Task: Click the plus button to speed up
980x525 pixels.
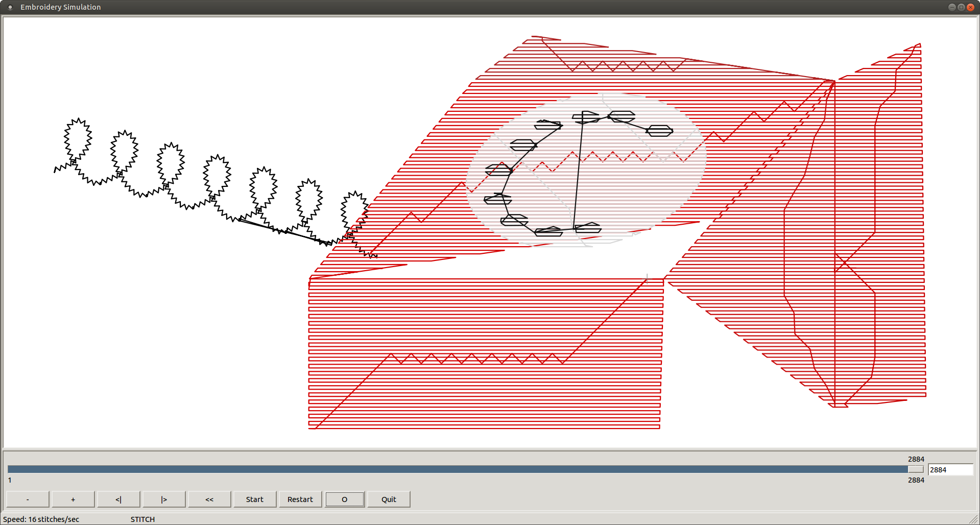Action: [73, 499]
